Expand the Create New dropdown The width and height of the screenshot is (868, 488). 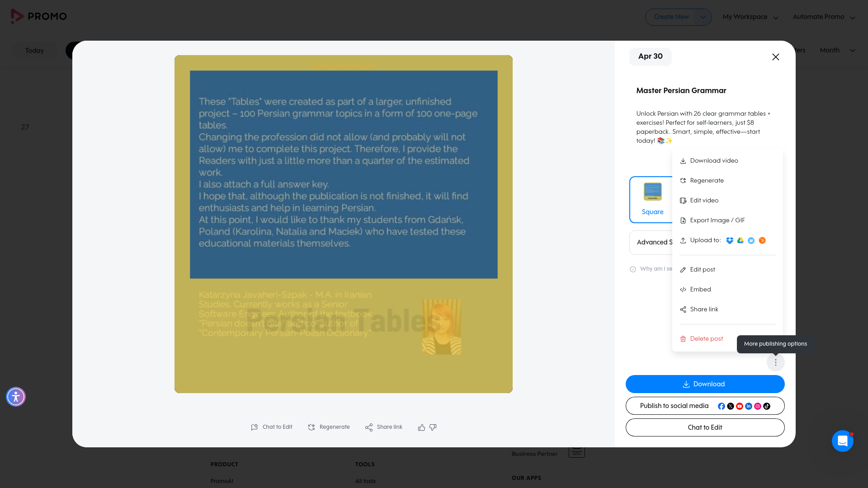tap(703, 17)
